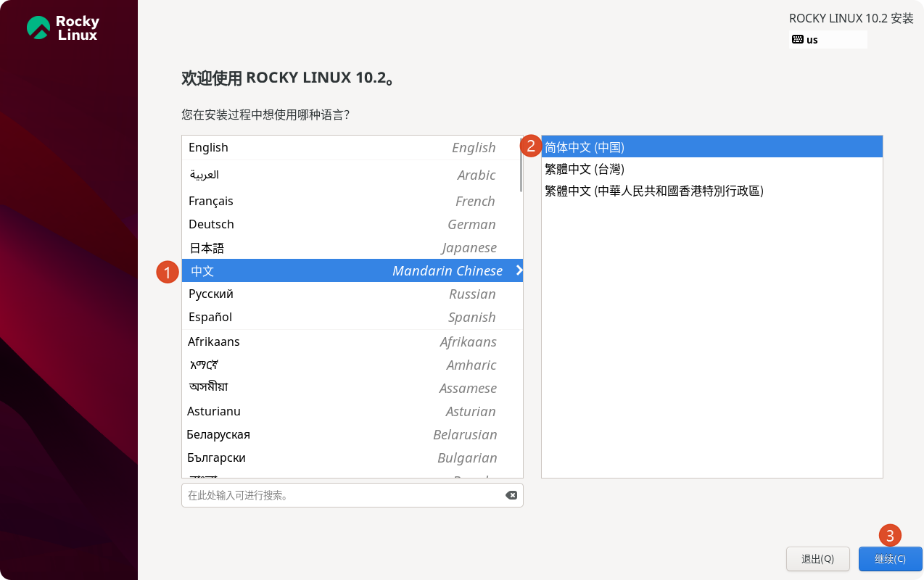Select the Arabic language row

click(x=352, y=175)
